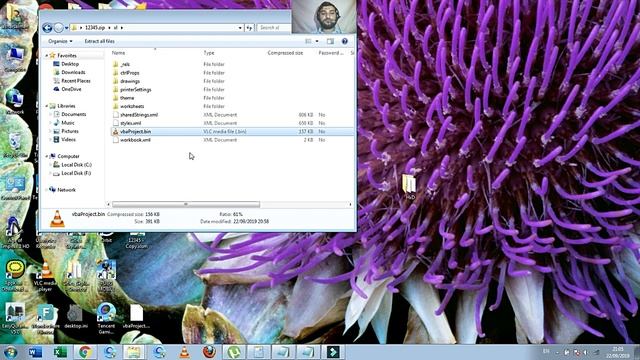Image resolution: width=640 pixels, height=360 pixels.
Task: Expand the Videos library arrow
Action: 50,140
